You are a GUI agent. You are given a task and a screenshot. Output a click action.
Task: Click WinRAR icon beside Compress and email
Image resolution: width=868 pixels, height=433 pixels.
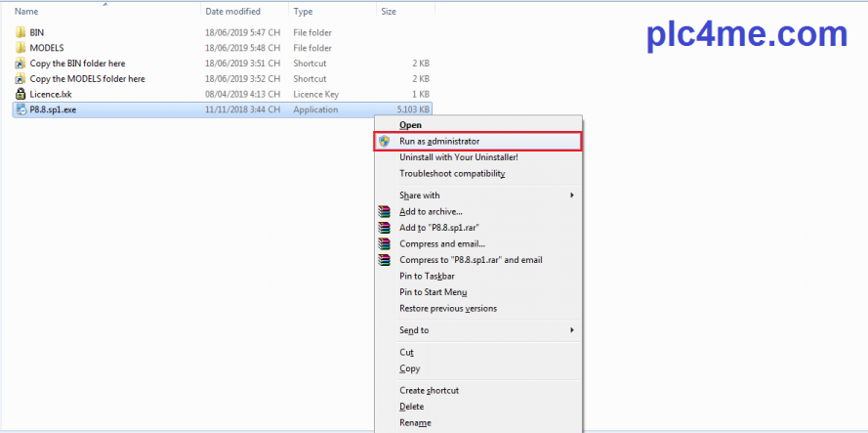(385, 243)
